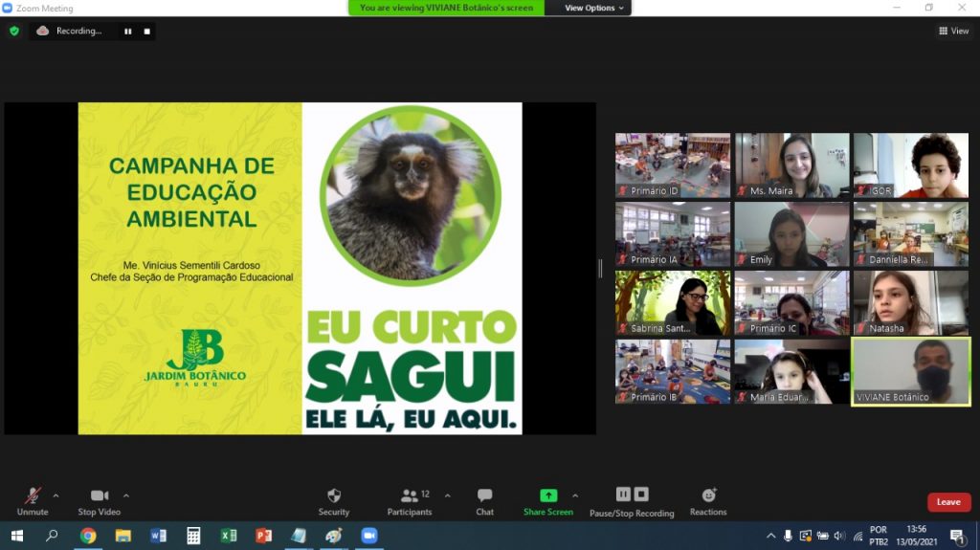The width and height of the screenshot is (980, 550).
Task: Click the green Share Screen icon
Action: tap(547, 495)
